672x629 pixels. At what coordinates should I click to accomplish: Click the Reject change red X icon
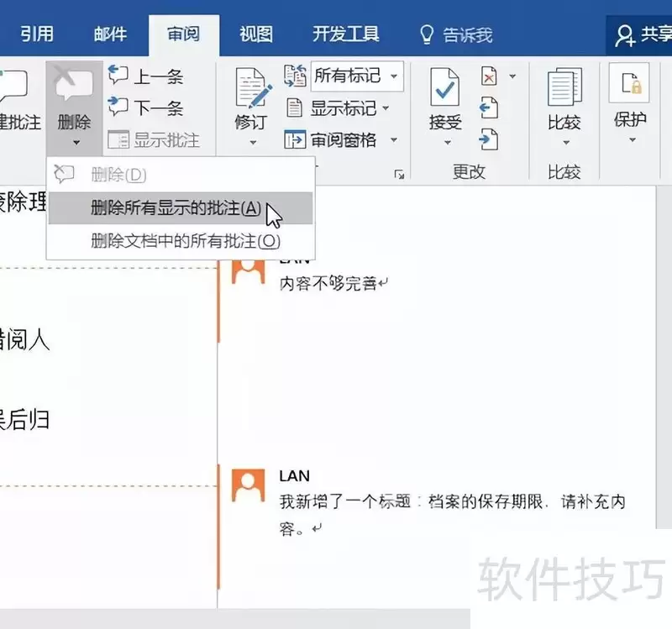click(490, 76)
